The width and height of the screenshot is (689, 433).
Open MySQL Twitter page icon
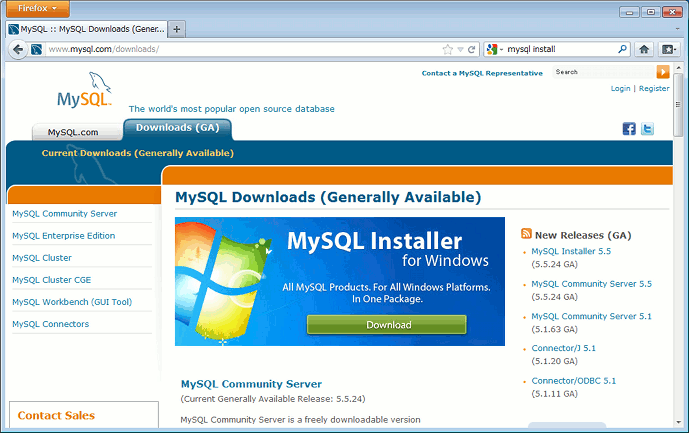(647, 129)
